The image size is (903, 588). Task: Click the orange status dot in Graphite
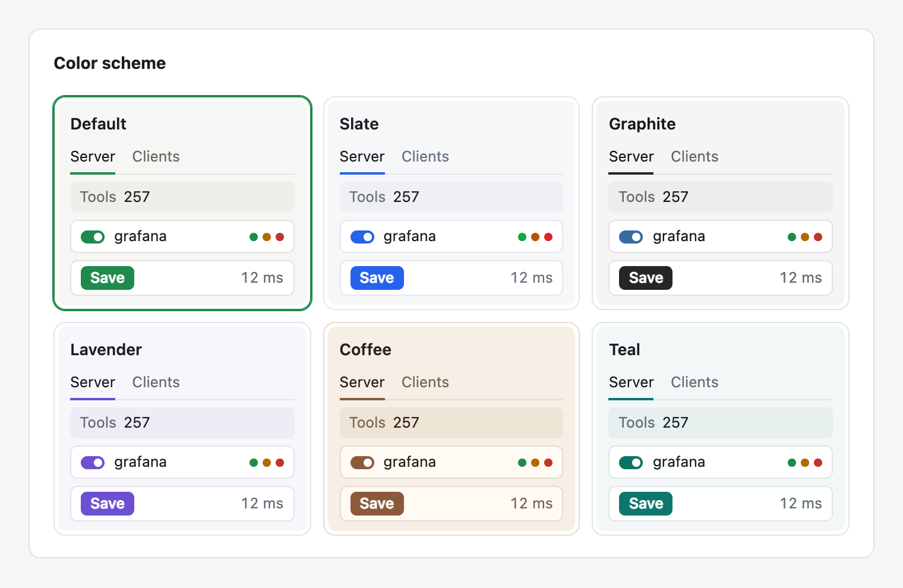pyautogui.click(x=805, y=237)
